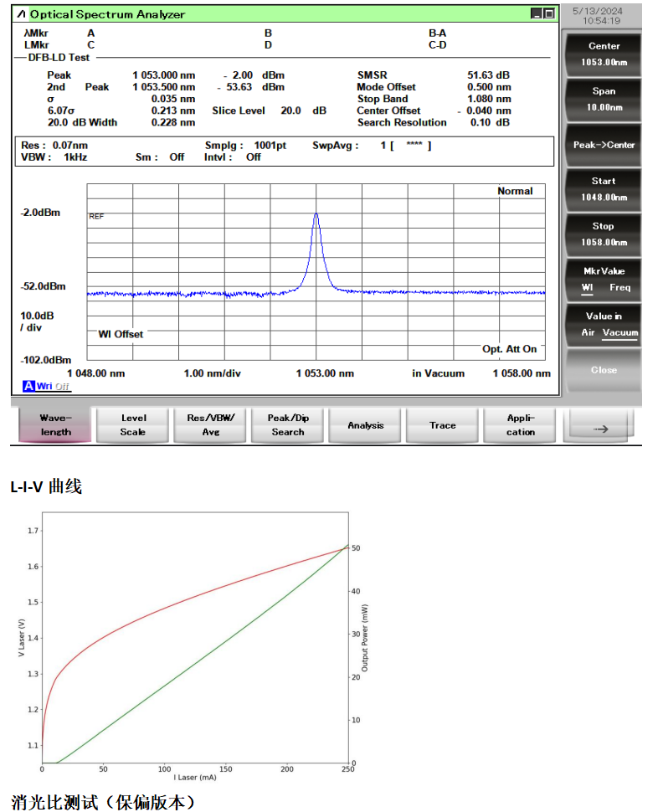Switch to the Level Scale tab
The width and height of the screenshot is (663, 812).
[x=133, y=425]
